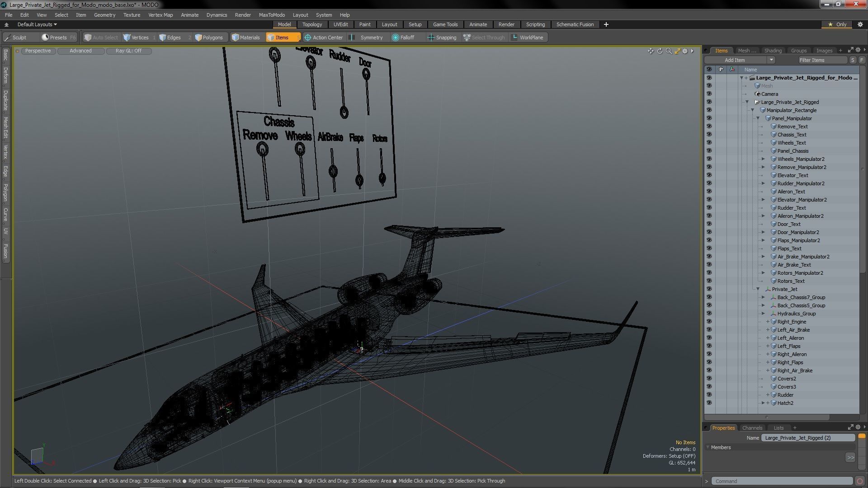Hide the Panel_Manipulator item
The height and width of the screenshot is (488, 868).
click(x=709, y=118)
